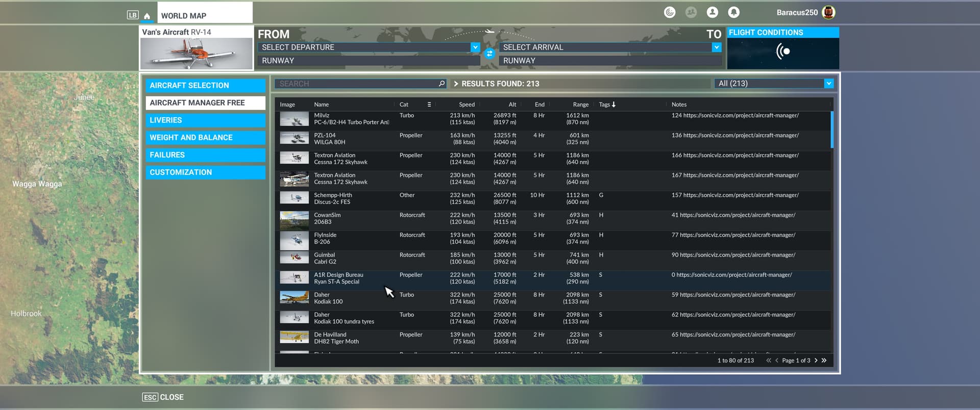Open the Cat column filter menu icon
Image resolution: width=980 pixels, height=410 pixels.
coord(429,105)
